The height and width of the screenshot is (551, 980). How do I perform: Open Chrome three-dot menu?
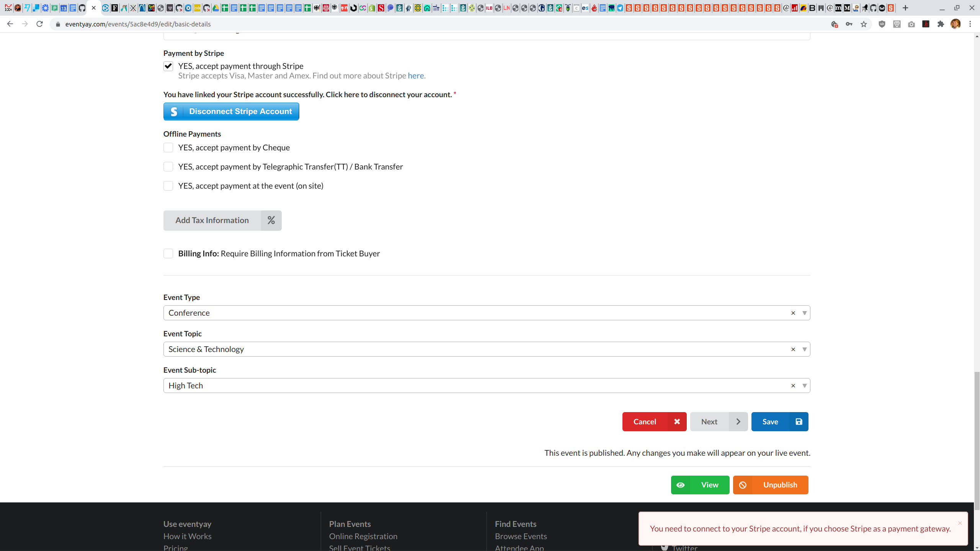[x=970, y=24]
